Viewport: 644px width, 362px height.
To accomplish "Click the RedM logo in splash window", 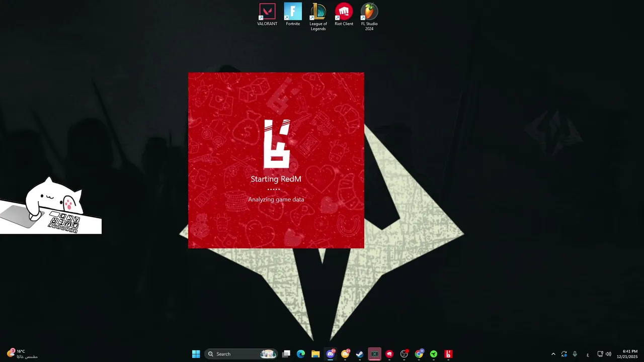I will click(277, 144).
